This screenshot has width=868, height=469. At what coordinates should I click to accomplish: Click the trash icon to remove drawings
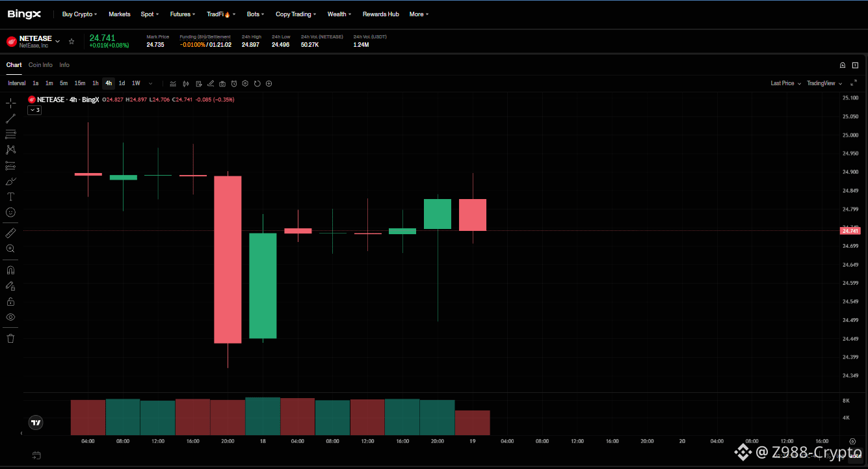point(10,338)
